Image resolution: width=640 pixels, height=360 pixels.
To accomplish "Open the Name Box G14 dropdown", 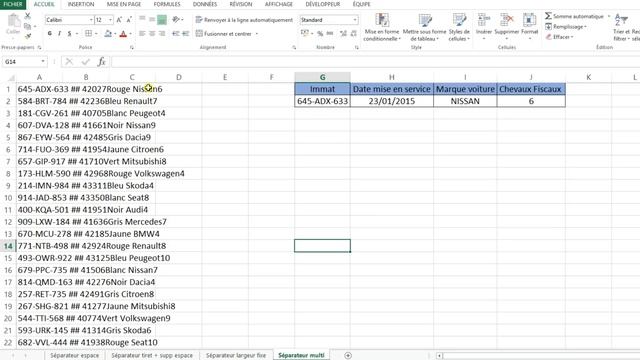I will (43, 62).
